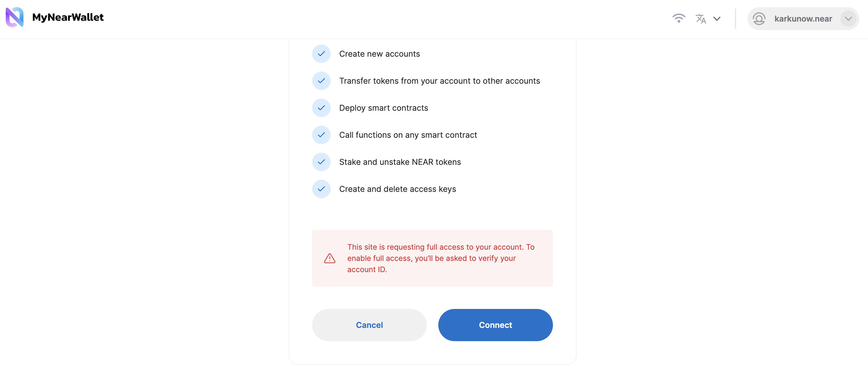
Task: Click the checkmark beside Create new accounts
Action: pyautogui.click(x=321, y=54)
